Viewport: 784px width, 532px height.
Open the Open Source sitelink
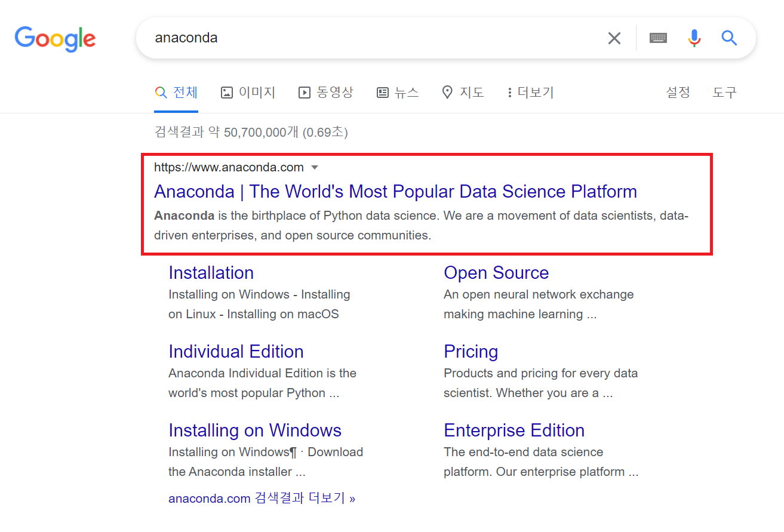496,273
